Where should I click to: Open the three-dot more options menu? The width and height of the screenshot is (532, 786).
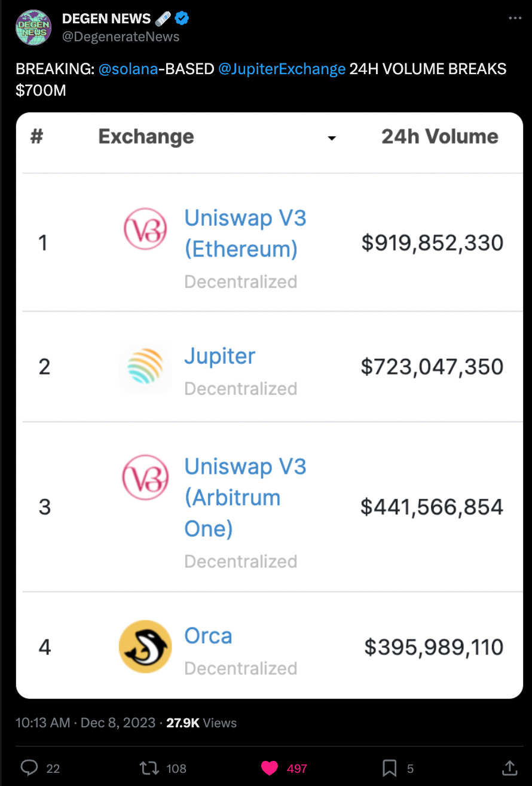pos(515,19)
